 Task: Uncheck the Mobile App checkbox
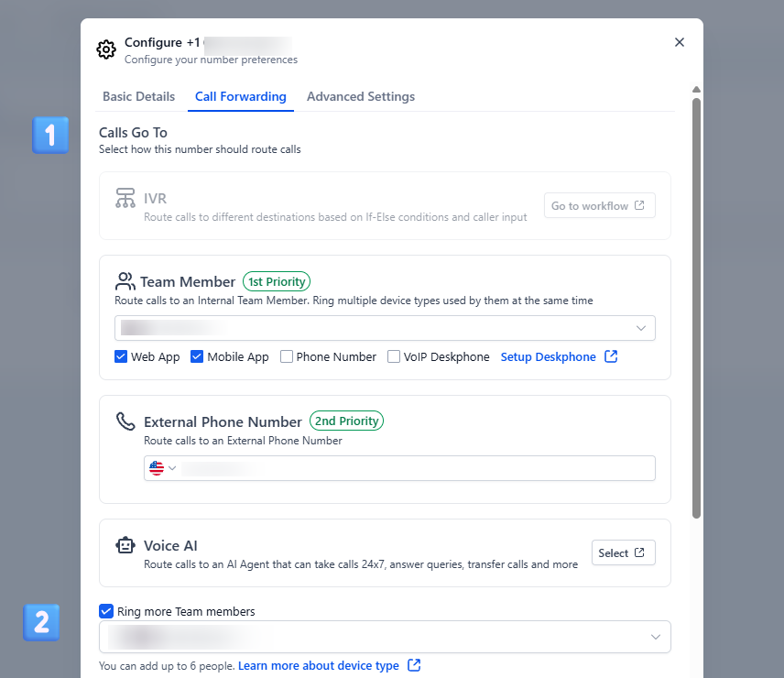click(197, 356)
